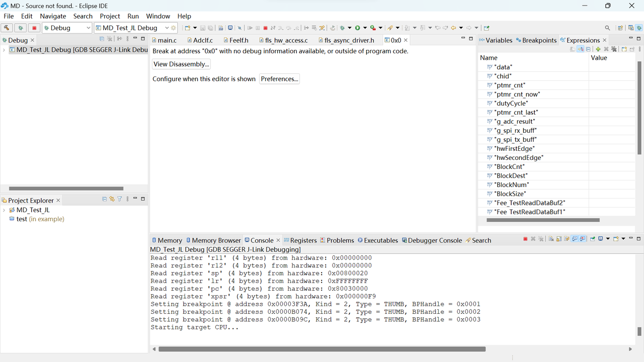
Task: Click the Clear Console icon
Action: (551, 239)
